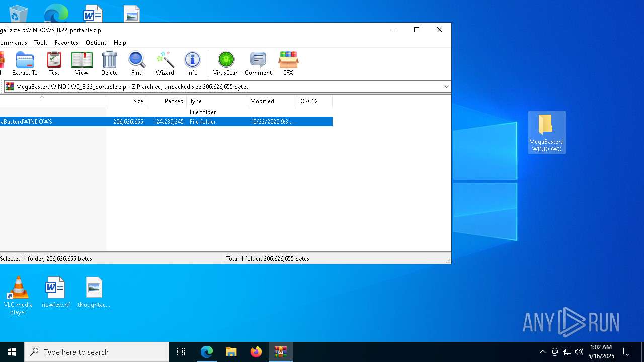The image size is (644, 362).
Task: Sort by Type column header
Action: click(x=216, y=101)
